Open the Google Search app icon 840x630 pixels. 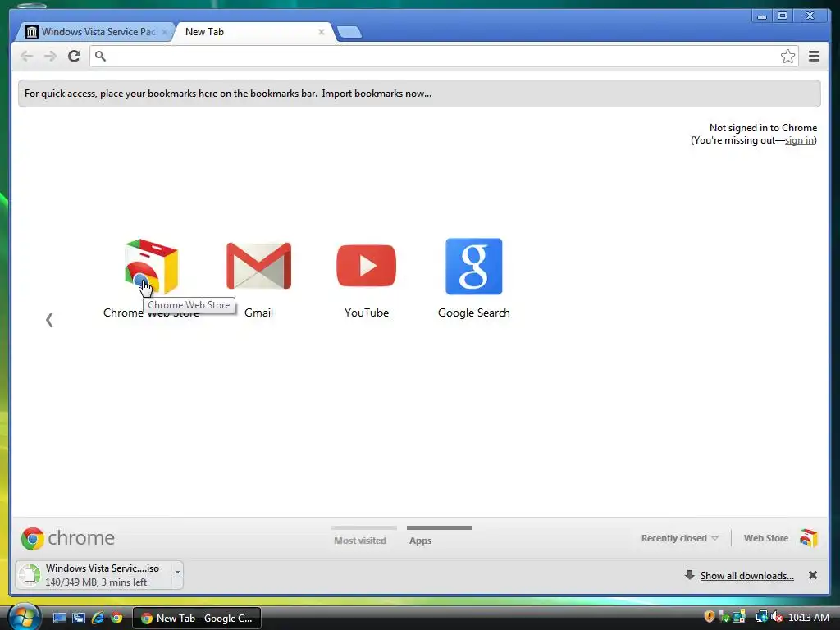[x=474, y=267]
